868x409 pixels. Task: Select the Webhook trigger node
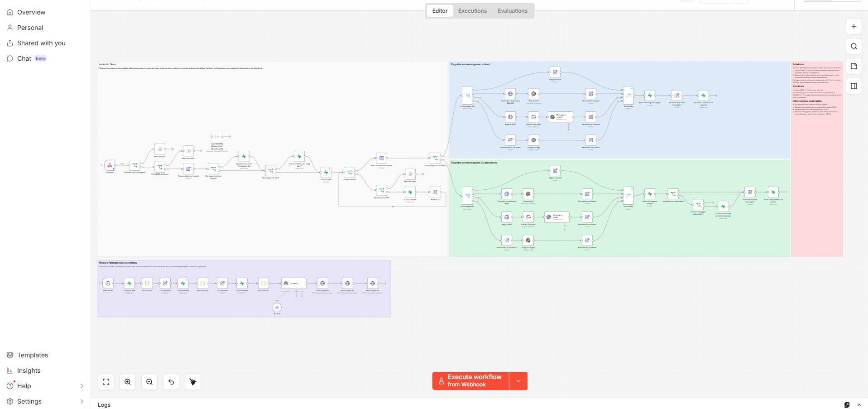pyautogui.click(x=110, y=165)
